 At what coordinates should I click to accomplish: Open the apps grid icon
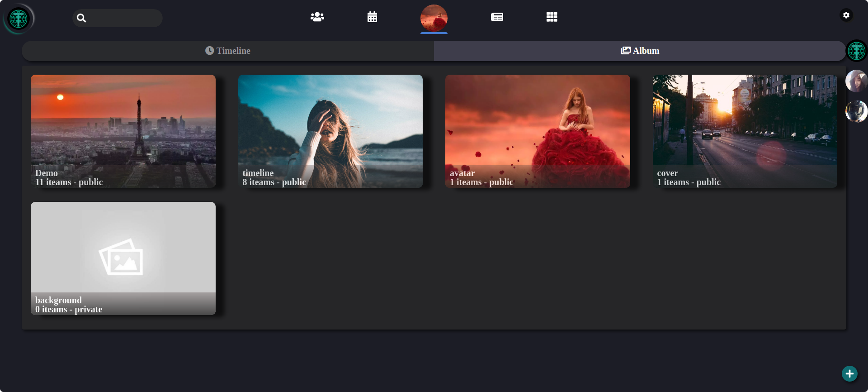(x=552, y=17)
